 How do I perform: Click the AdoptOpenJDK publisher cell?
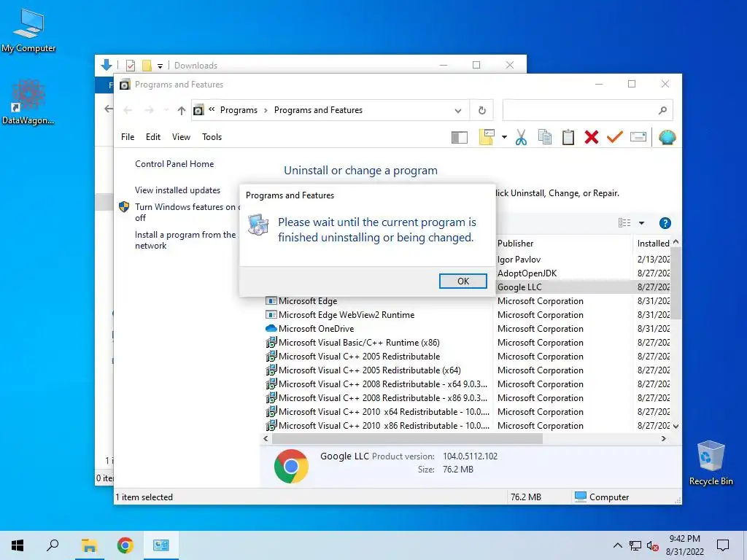click(x=527, y=273)
